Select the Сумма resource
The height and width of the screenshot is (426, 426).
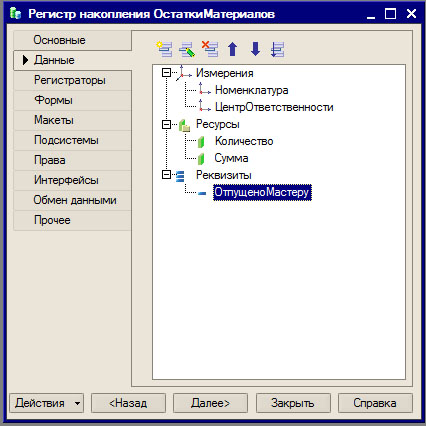tap(231, 158)
